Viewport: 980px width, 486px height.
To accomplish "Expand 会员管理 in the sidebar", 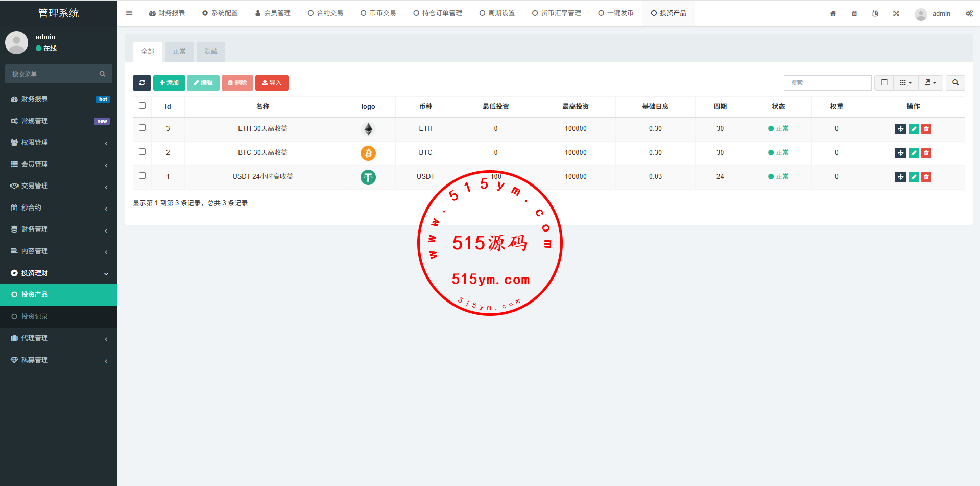I will (59, 164).
